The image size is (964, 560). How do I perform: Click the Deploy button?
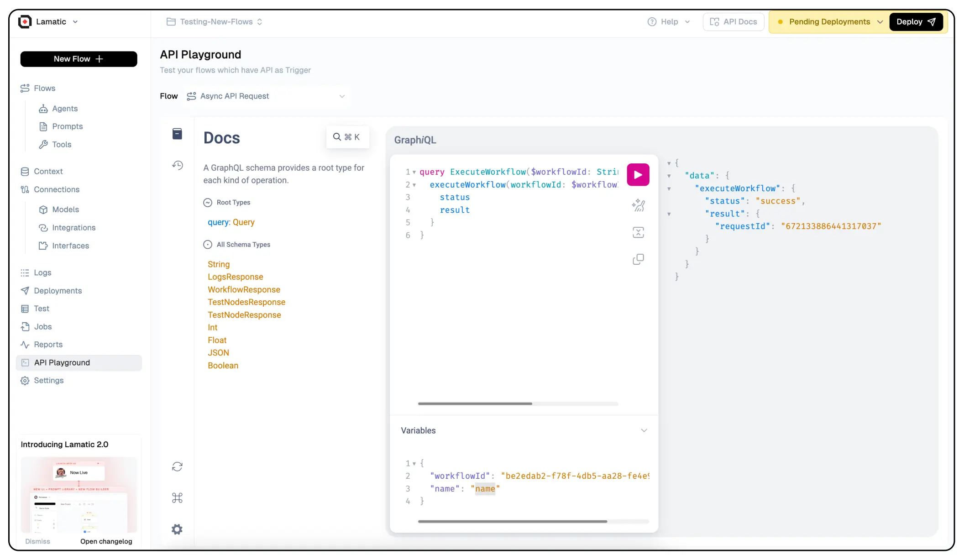(x=916, y=22)
